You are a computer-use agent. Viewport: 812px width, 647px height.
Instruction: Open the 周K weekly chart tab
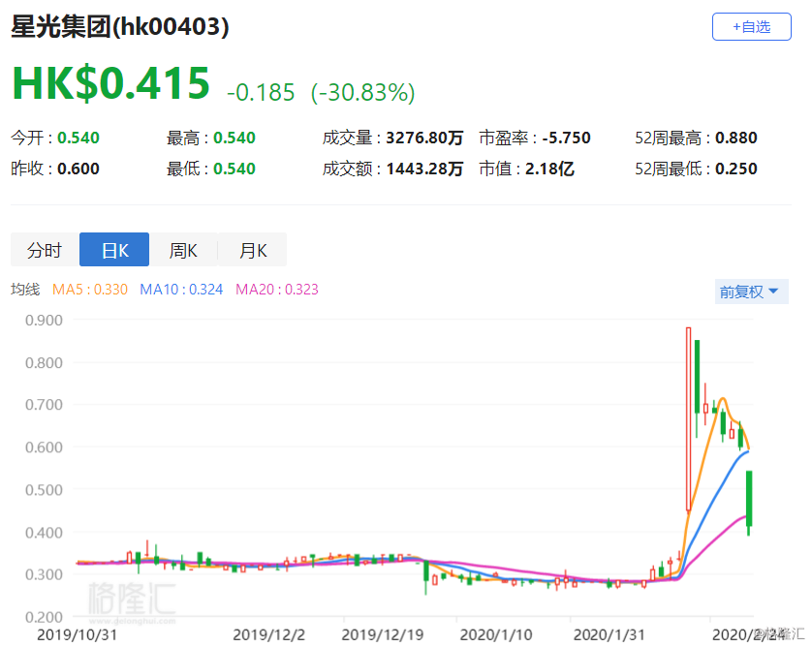pyautogui.click(x=183, y=250)
